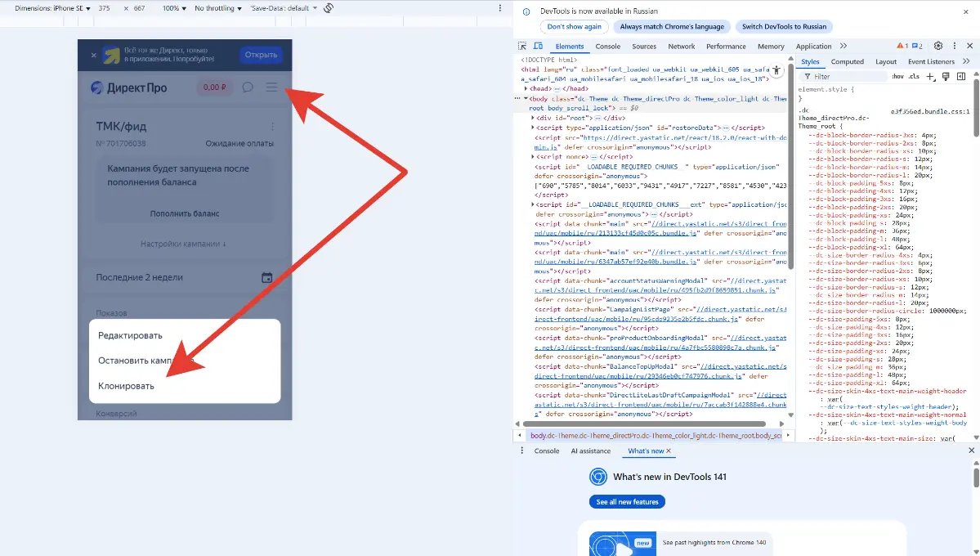Click the e3f356ed.bundle.css:1 source link

(930, 111)
